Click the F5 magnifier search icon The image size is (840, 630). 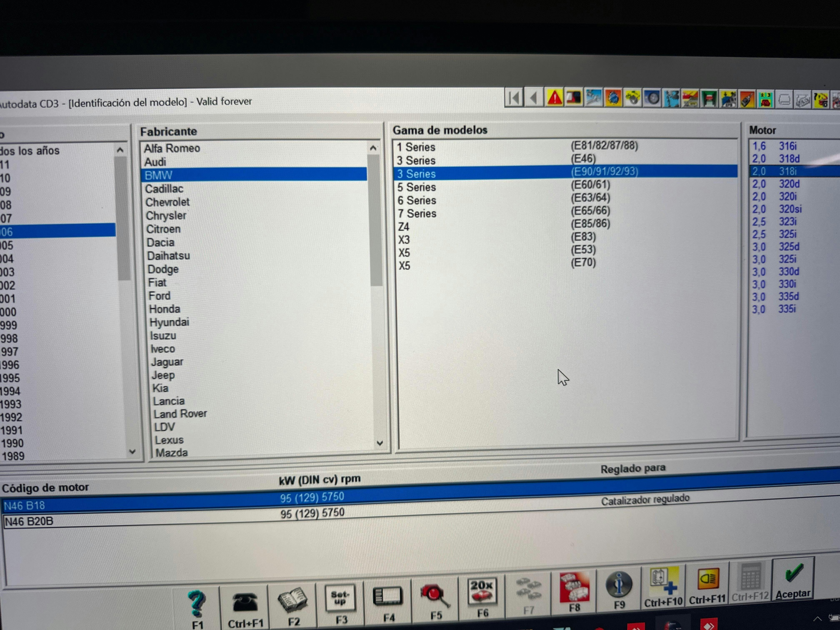435,597
